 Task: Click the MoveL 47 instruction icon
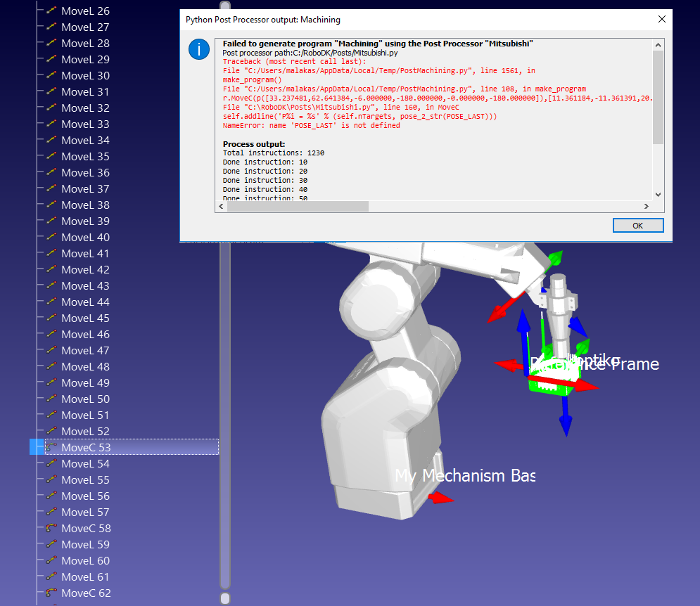pyautogui.click(x=51, y=351)
